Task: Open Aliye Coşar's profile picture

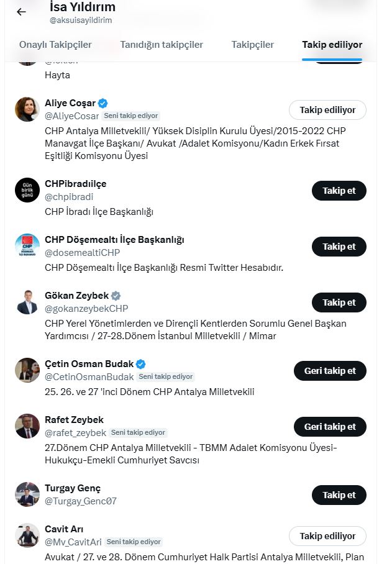Action: tap(27, 109)
